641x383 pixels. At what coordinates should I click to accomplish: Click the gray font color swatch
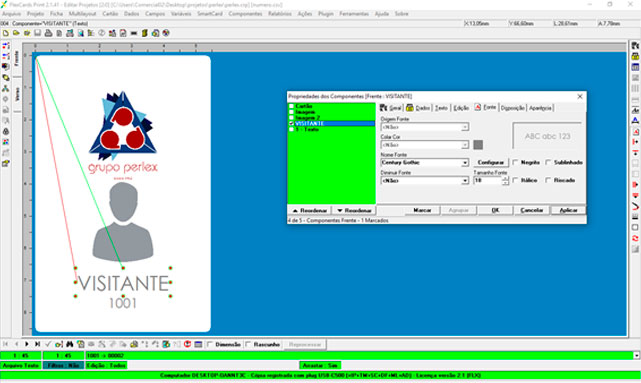coord(478,145)
